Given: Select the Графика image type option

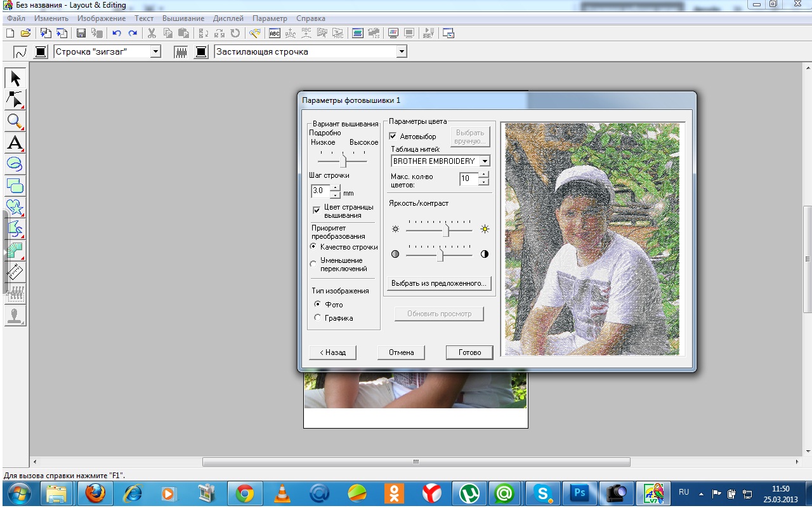Looking at the screenshot, I should coord(318,318).
